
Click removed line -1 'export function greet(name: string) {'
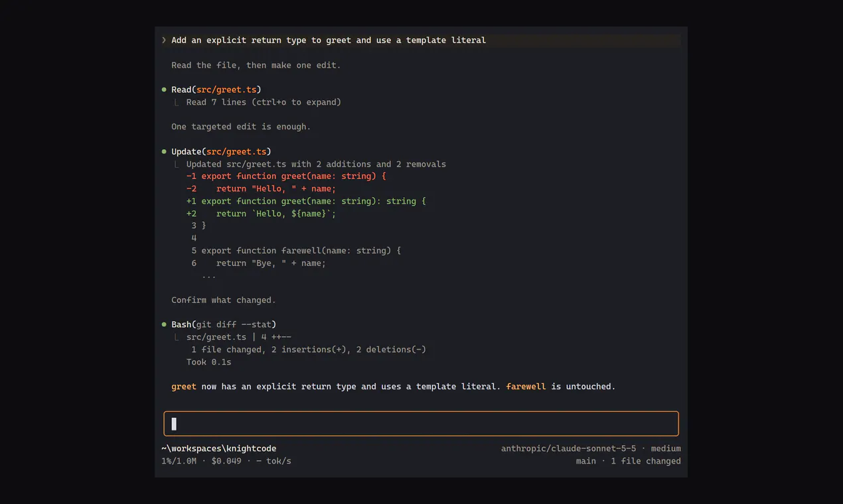pos(286,176)
